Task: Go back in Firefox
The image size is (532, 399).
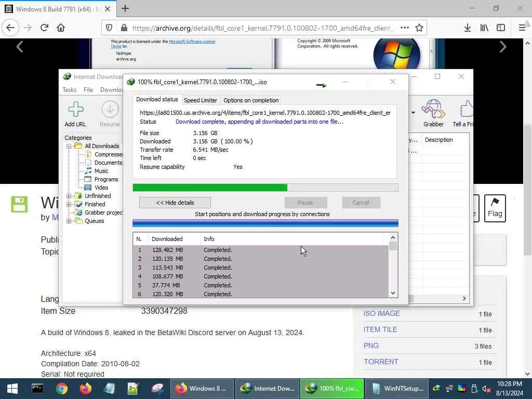Action: pos(10,28)
